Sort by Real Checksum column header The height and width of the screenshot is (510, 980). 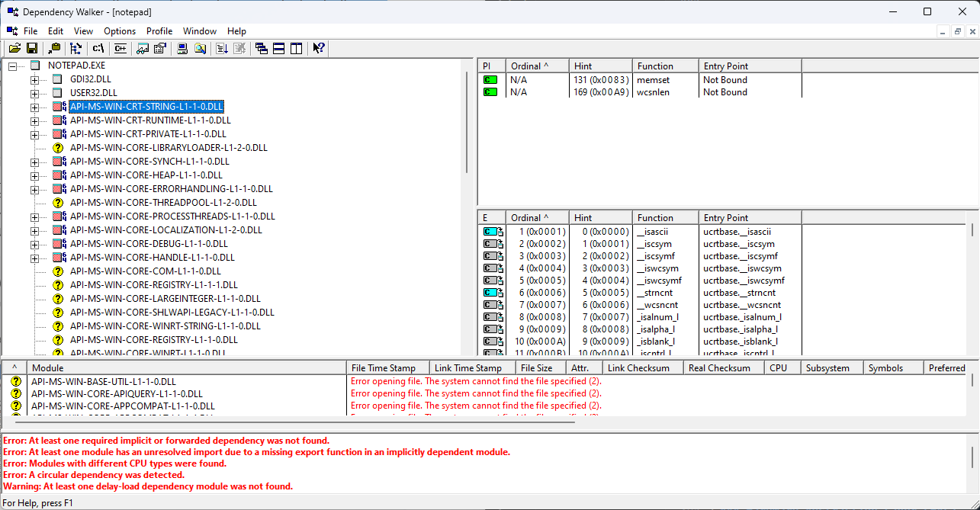[725, 368]
